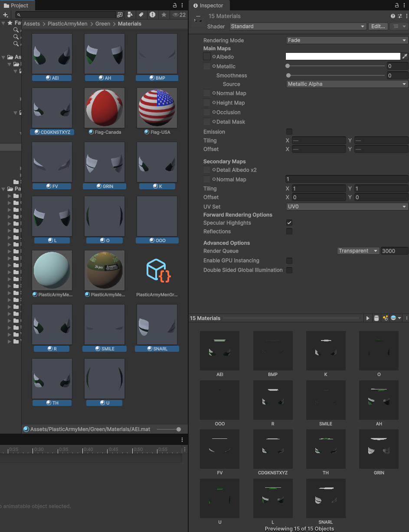Click the Albedo texture picker circle
This screenshot has height=532, width=409.
coord(214,57)
